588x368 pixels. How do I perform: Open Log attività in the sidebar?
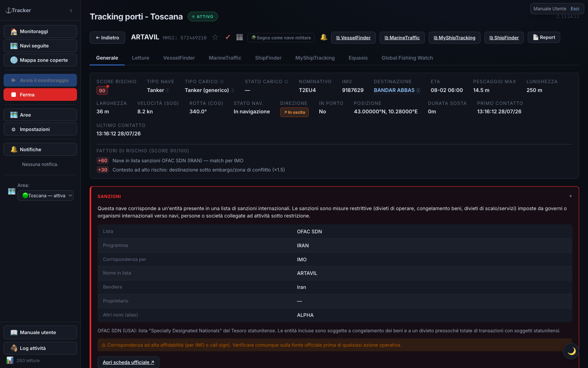coord(40,348)
